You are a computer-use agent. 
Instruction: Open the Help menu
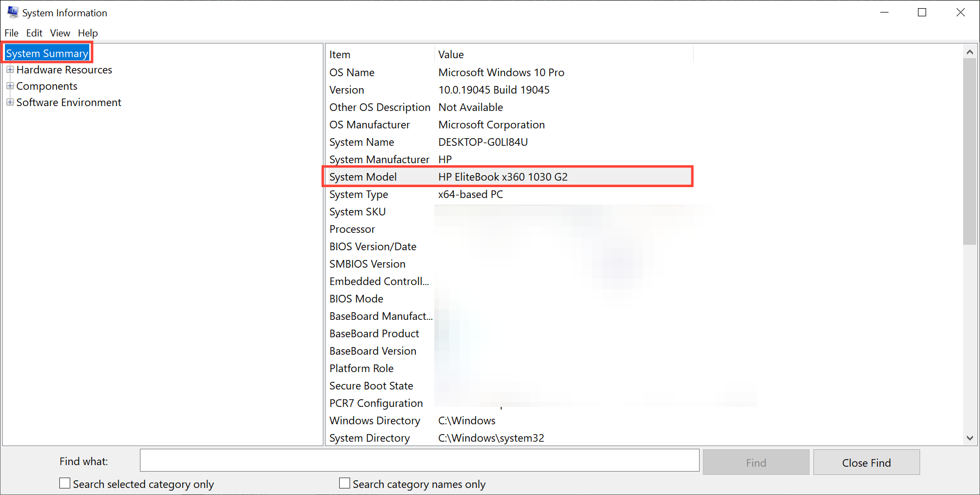(x=87, y=33)
